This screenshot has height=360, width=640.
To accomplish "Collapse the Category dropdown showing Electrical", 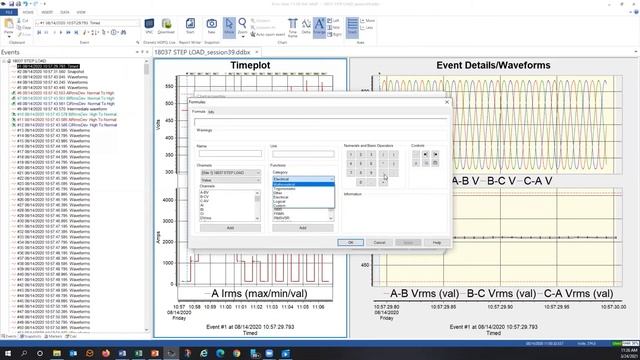I will tap(303, 179).
